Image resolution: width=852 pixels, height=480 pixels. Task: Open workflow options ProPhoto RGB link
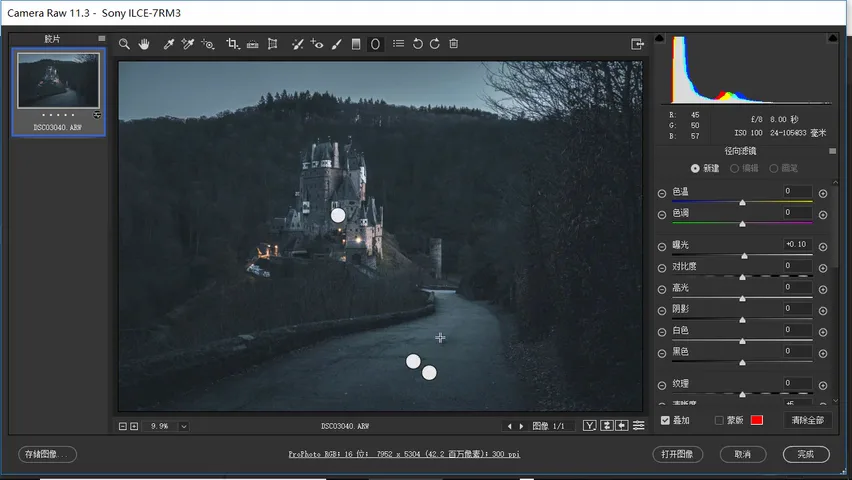pyautogui.click(x=404, y=454)
